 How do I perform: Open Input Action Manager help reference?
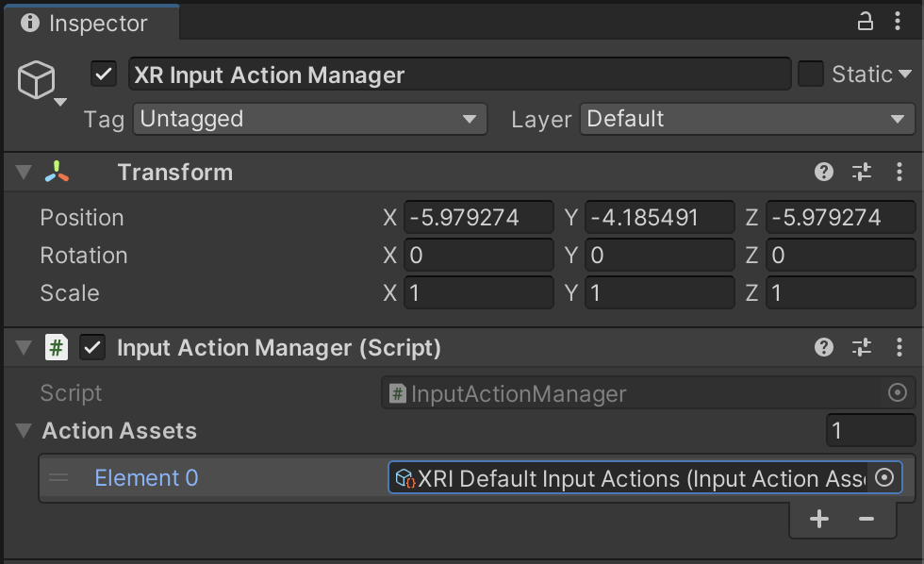click(824, 348)
